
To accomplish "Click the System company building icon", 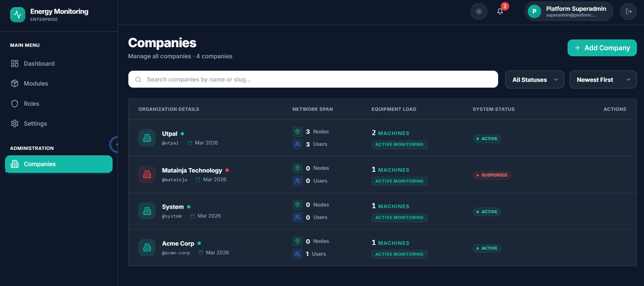I will click(x=147, y=211).
